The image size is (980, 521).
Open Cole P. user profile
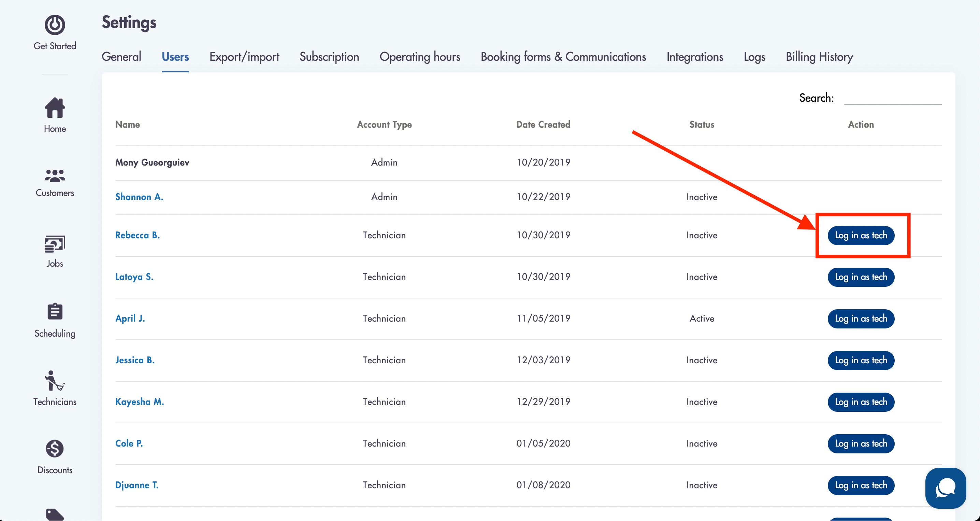129,443
